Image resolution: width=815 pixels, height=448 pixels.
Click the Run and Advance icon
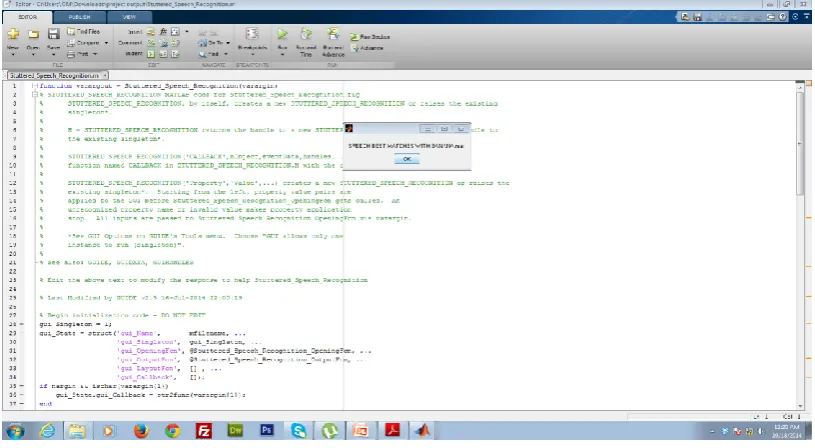[333, 35]
